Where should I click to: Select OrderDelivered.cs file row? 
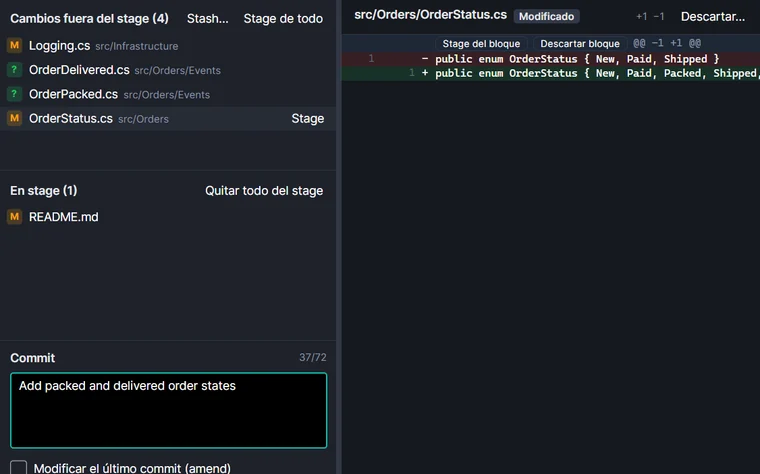pos(168,70)
